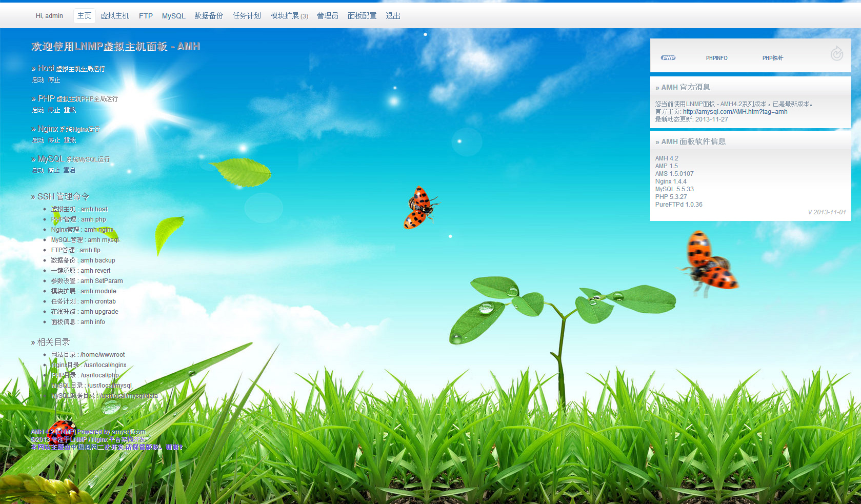
Task: Open the PHPINFO link
Action: pyautogui.click(x=716, y=58)
